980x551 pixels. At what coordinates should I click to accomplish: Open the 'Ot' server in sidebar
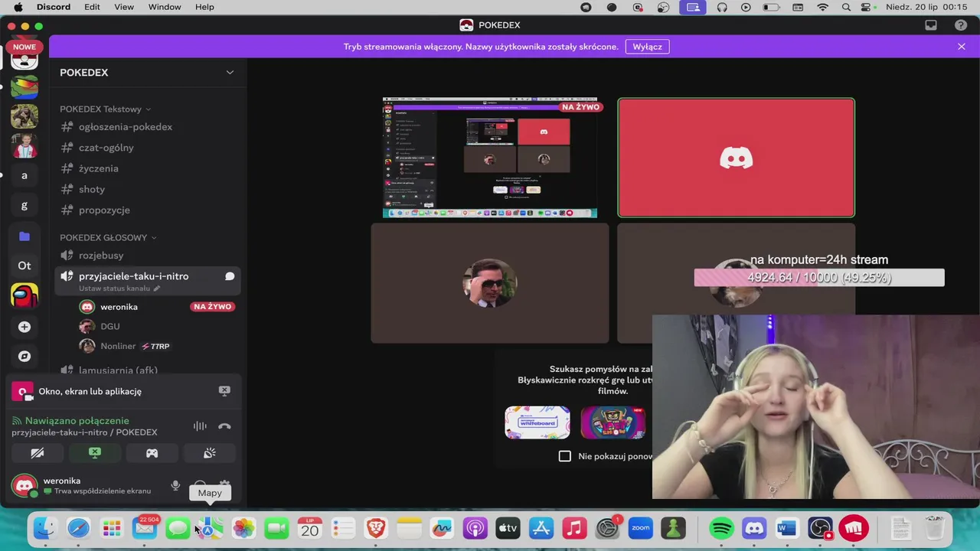24,266
